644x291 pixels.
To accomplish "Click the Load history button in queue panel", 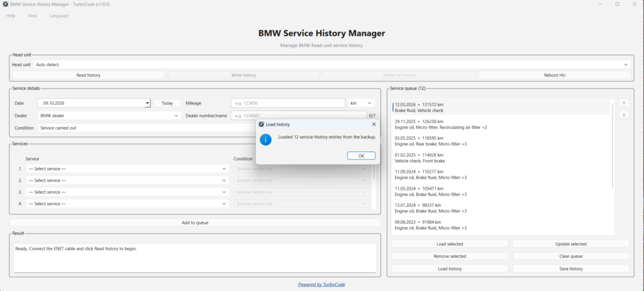I will (450, 269).
